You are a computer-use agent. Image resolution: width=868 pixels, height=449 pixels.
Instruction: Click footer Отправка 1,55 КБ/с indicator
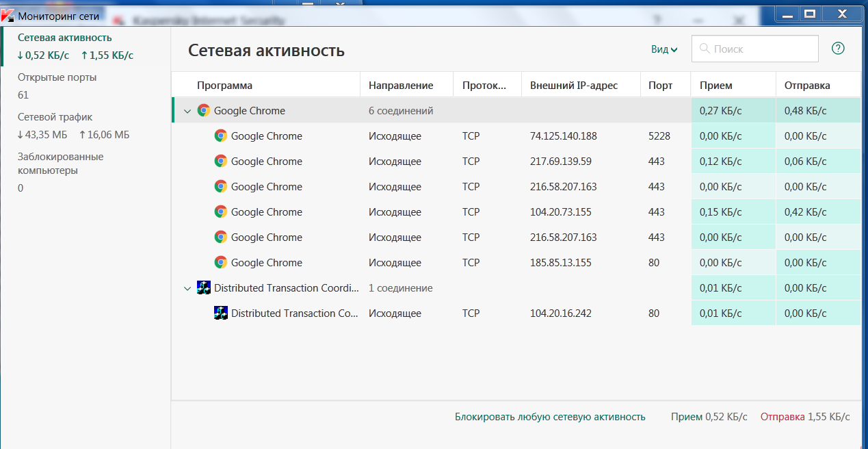pyautogui.click(x=805, y=417)
